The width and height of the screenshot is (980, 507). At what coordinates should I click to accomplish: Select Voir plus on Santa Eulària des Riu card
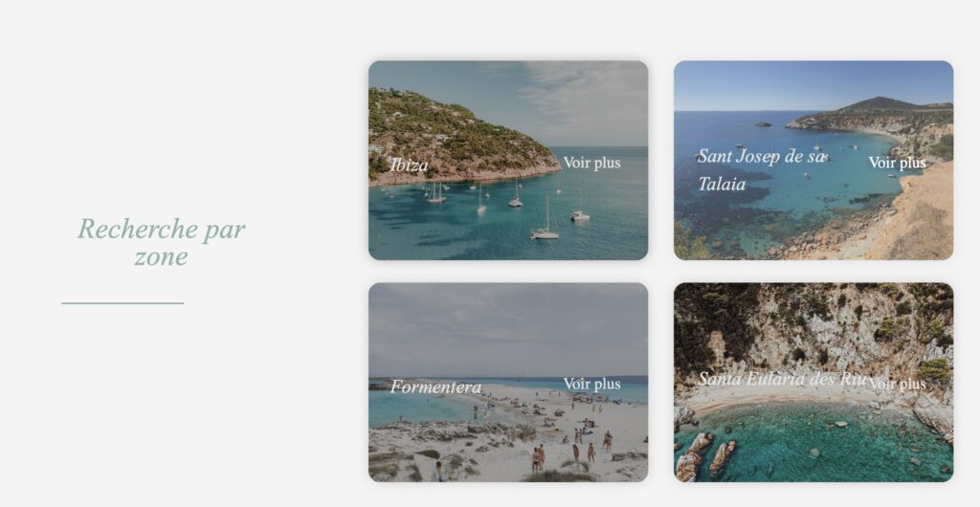[897, 384]
